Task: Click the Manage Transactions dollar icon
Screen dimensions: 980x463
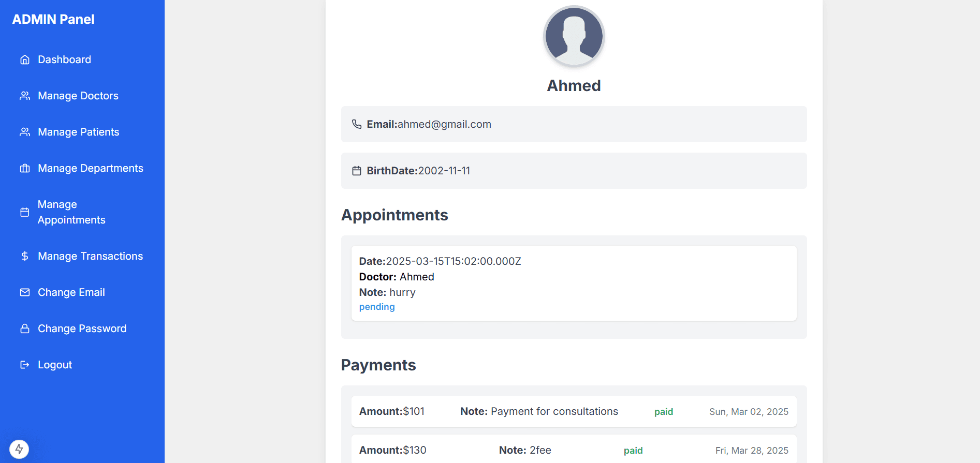Action: click(x=25, y=256)
